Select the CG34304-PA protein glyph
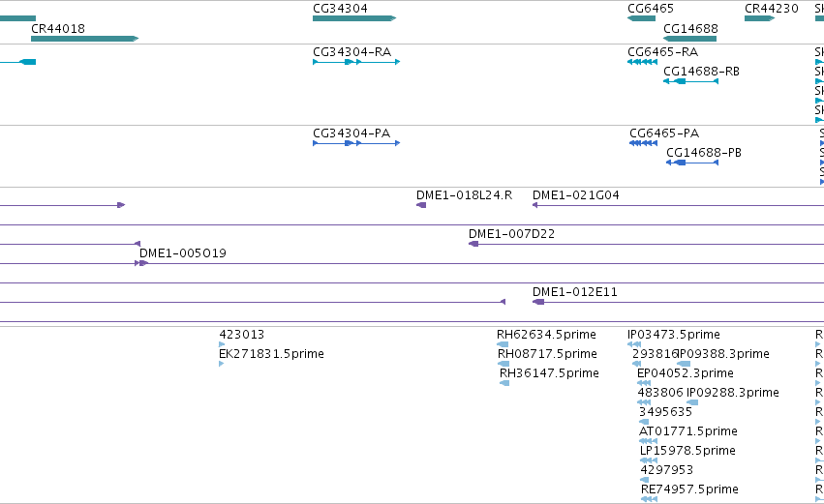The image size is (824, 504). [x=356, y=143]
